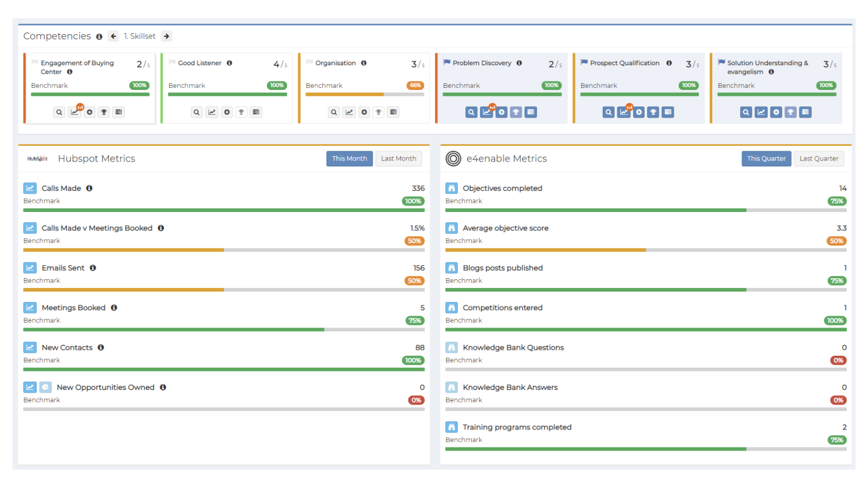The image size is (868, 488).
Task: Click info icon next to Competencies heading
Action: tap(99, 37)
